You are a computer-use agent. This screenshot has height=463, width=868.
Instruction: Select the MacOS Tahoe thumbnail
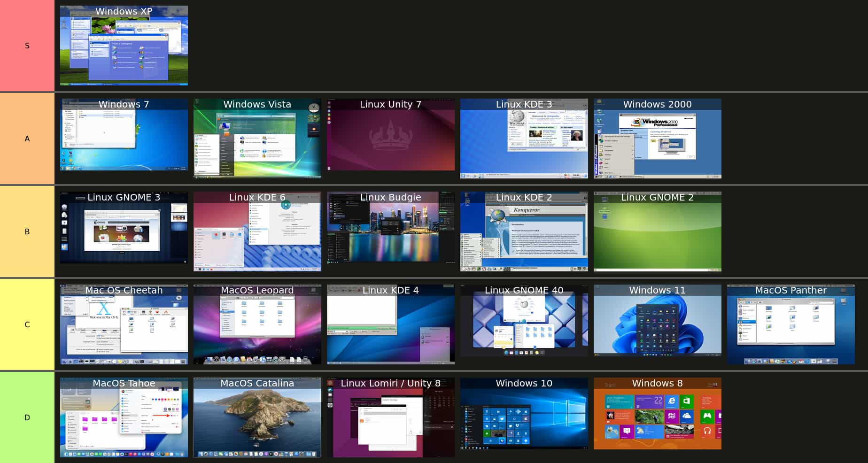click(124, 417)
